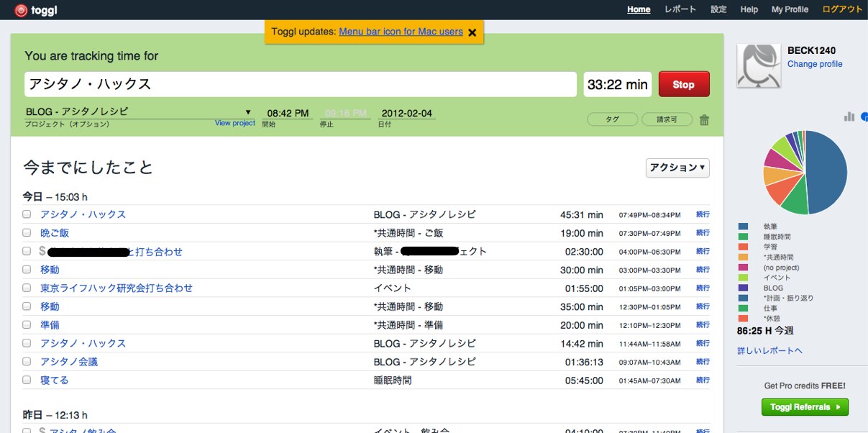Open the レポート menu item

[x=680, y=9]
